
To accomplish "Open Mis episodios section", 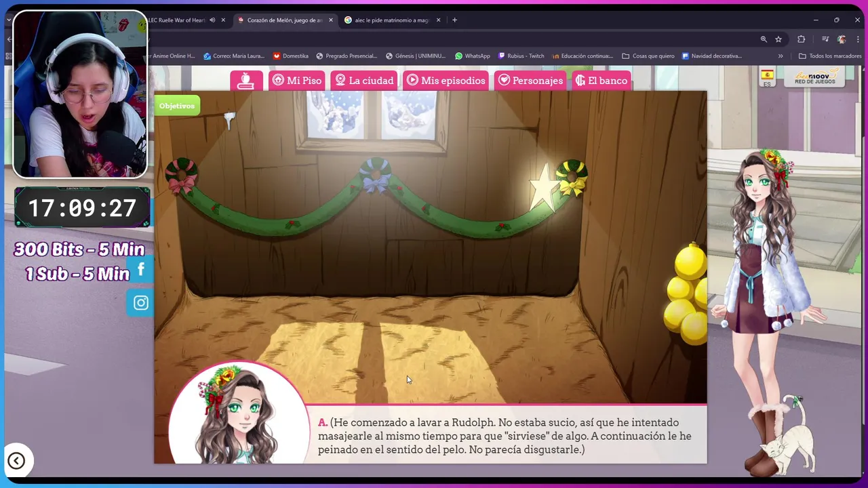I will [x=446, y=81].
